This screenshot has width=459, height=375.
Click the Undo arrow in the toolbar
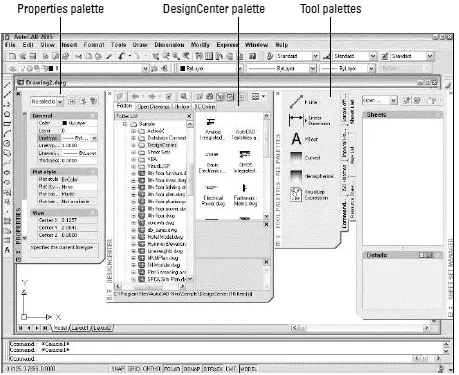(x=121, y=56)
